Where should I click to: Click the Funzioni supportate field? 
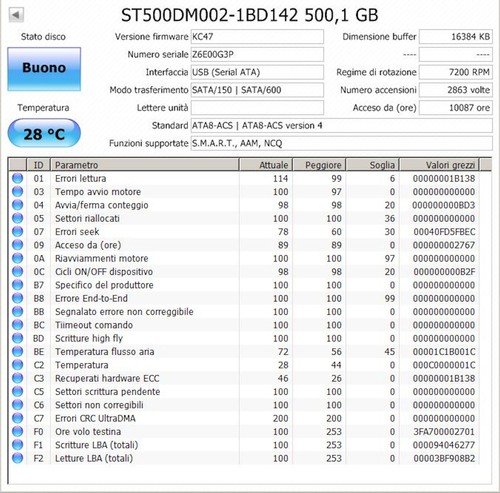coord(341,143)
